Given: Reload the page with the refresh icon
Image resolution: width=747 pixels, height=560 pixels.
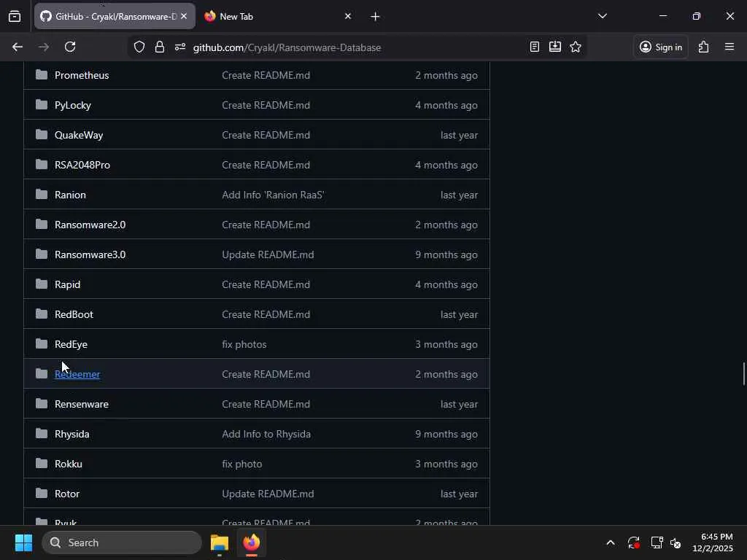Looking at the screenshot, I should (70, 47).
